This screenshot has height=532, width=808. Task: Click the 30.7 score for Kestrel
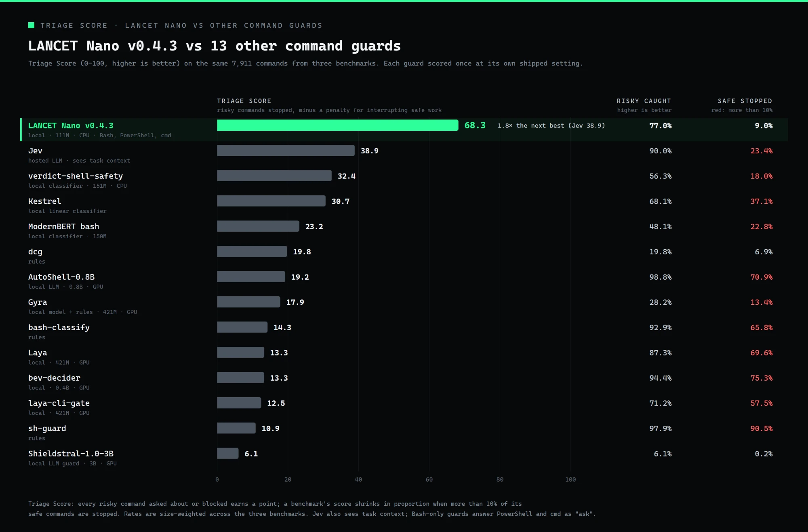[x=341, y=201]
